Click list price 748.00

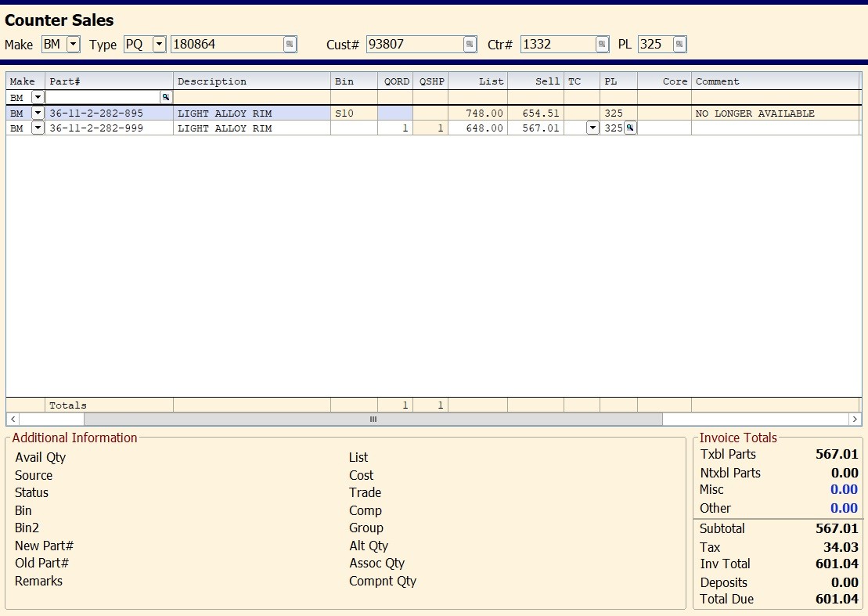click(484, 113)
